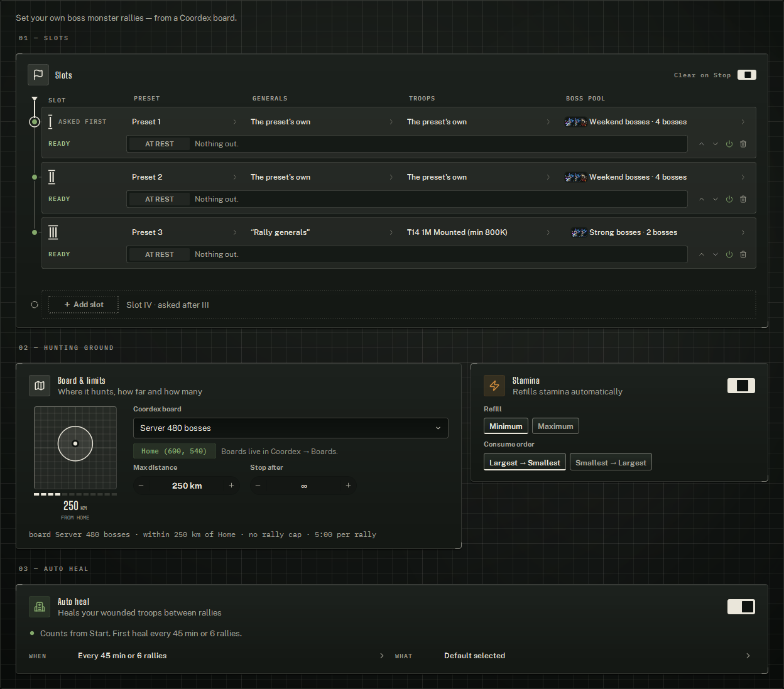Image resolution: width=784 pixels, height=689 pixels.
Task: Click the Add slot button
Action: pos(84,305)
